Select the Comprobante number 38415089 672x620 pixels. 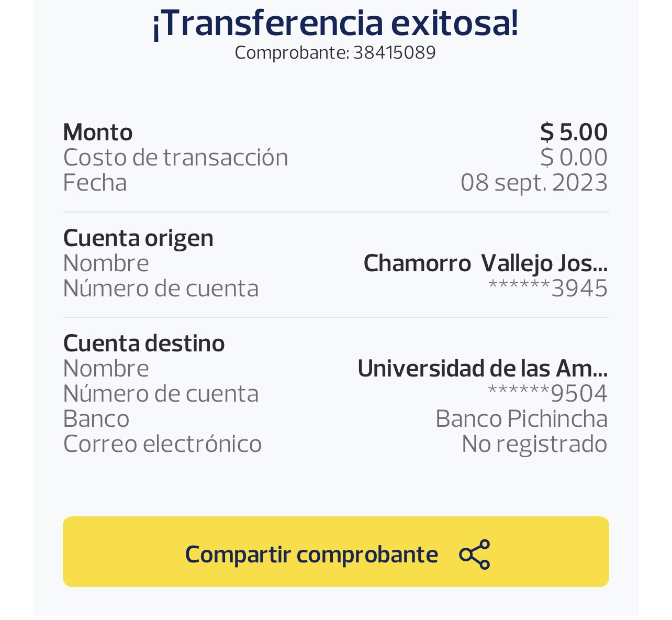point(394,53)
